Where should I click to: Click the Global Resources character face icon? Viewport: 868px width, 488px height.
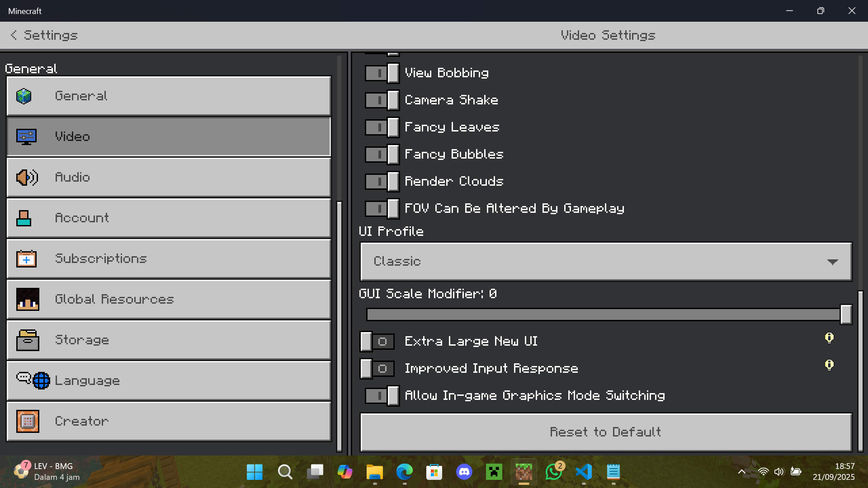pos(27,299)
